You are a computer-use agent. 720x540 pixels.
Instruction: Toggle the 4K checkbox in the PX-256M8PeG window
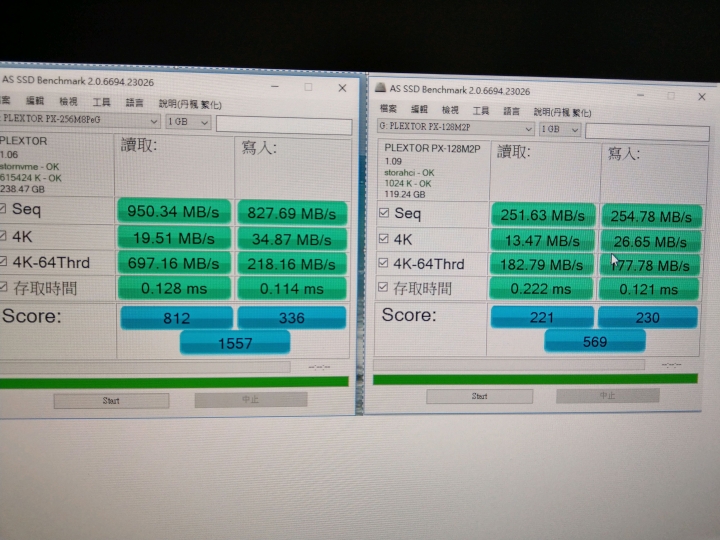click(x=3, y=236)
